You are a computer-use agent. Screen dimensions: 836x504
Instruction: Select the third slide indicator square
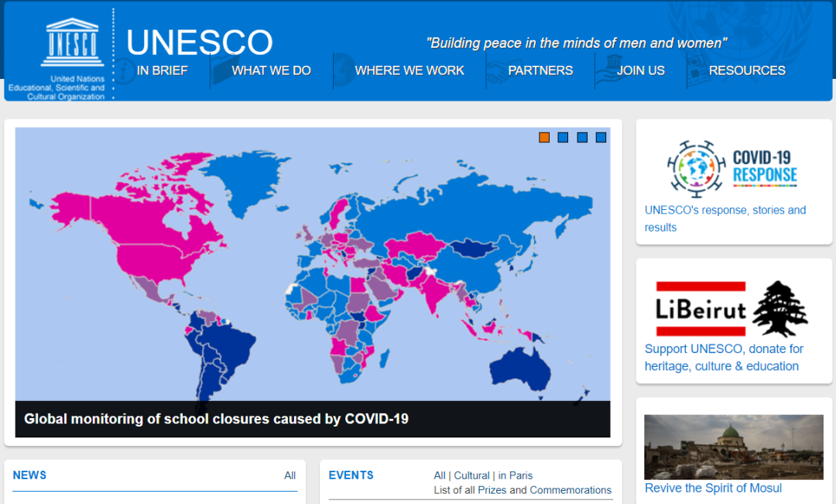tap(582, 137)
